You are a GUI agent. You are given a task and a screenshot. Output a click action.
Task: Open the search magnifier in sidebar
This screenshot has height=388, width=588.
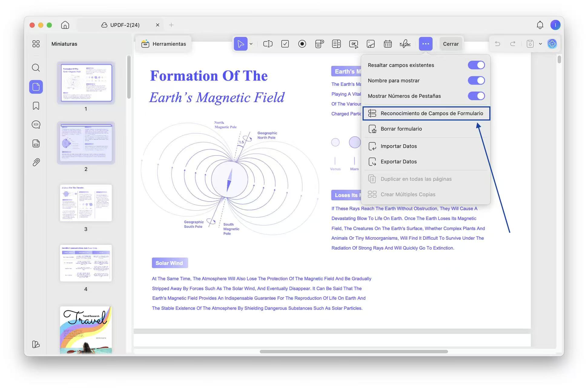click(x=36, y=68)
